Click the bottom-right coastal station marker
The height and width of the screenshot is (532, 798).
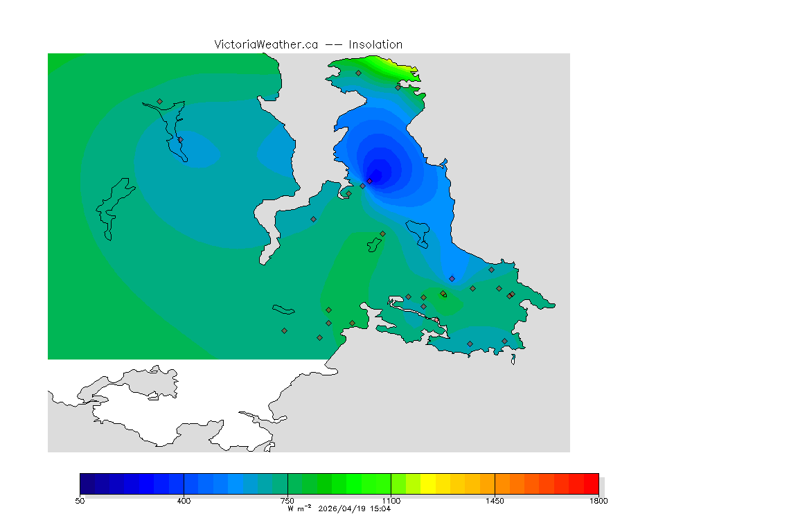coord(504,341)
